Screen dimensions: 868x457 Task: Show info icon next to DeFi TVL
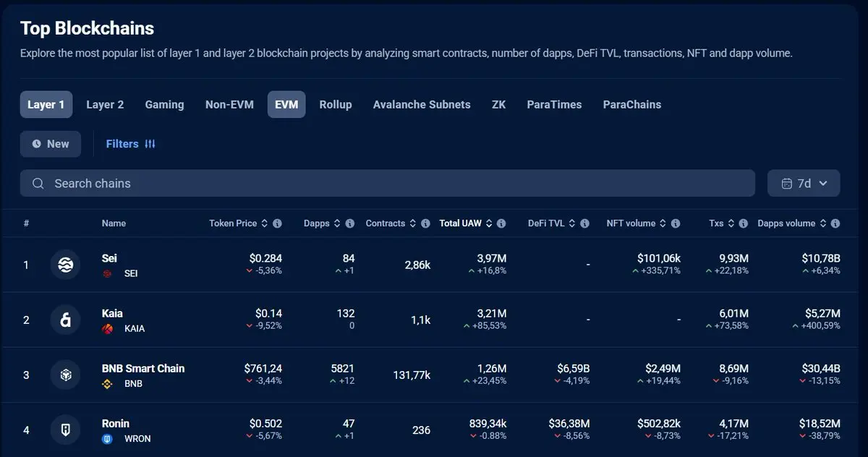(x=584, y=223)
